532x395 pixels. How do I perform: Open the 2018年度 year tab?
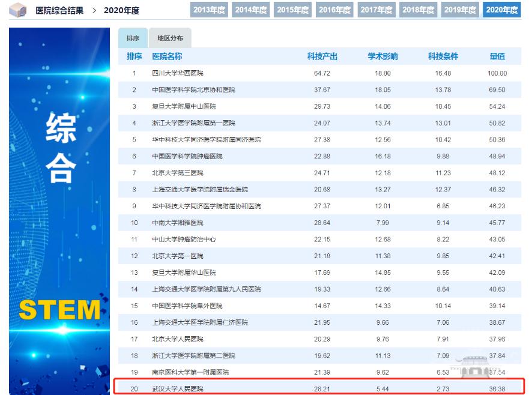point(419,10)
